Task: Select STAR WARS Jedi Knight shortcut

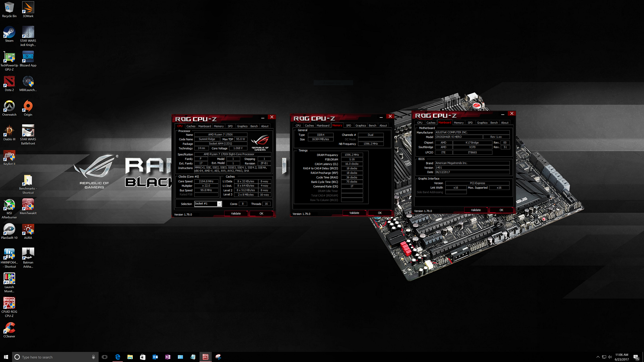Action: pyautogui.click(x=28, y=36)
